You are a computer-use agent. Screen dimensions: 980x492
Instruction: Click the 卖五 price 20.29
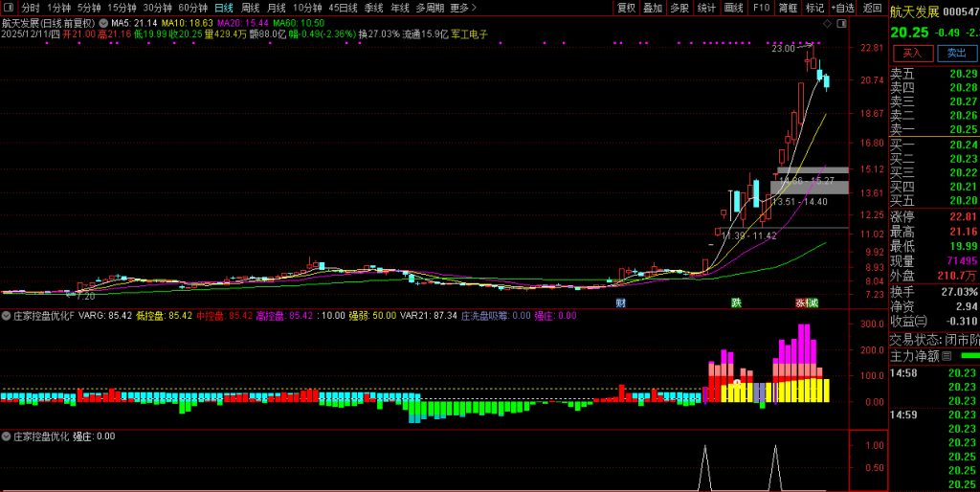[964, 74]
